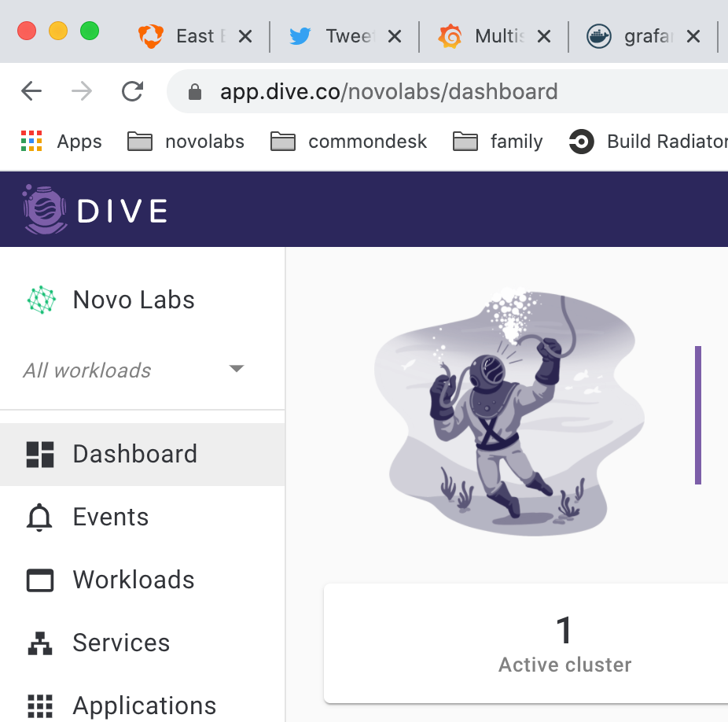Open the novolabs bookmarks folder
The width and height of the screenshot is (728, 722).
pos(186,142)
